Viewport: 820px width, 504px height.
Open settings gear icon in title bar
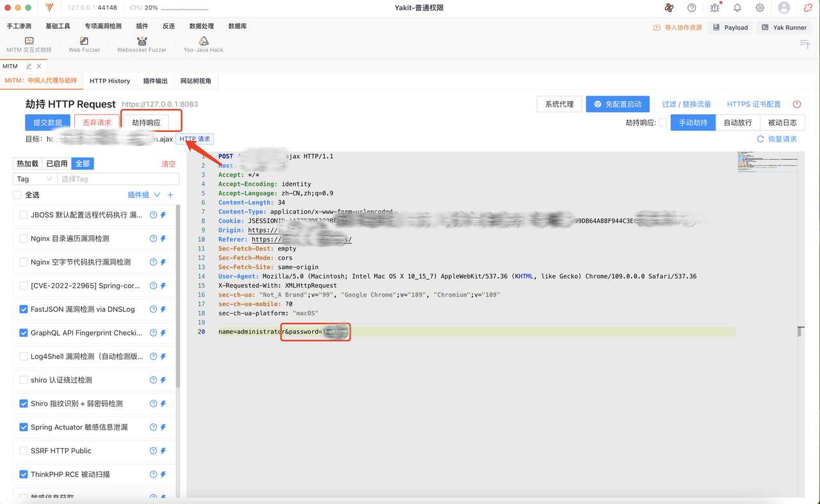[760, 8]
